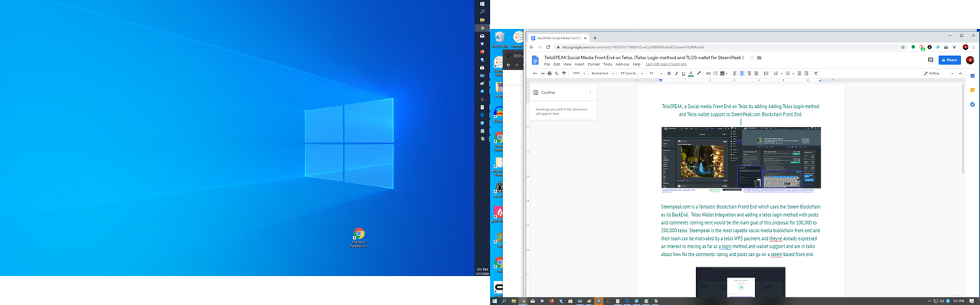Image resolution: width=980 pixels, height=305 pixels.
Task: Left align the paragraph
Action: pyautogui.click(x=734, y=73)
